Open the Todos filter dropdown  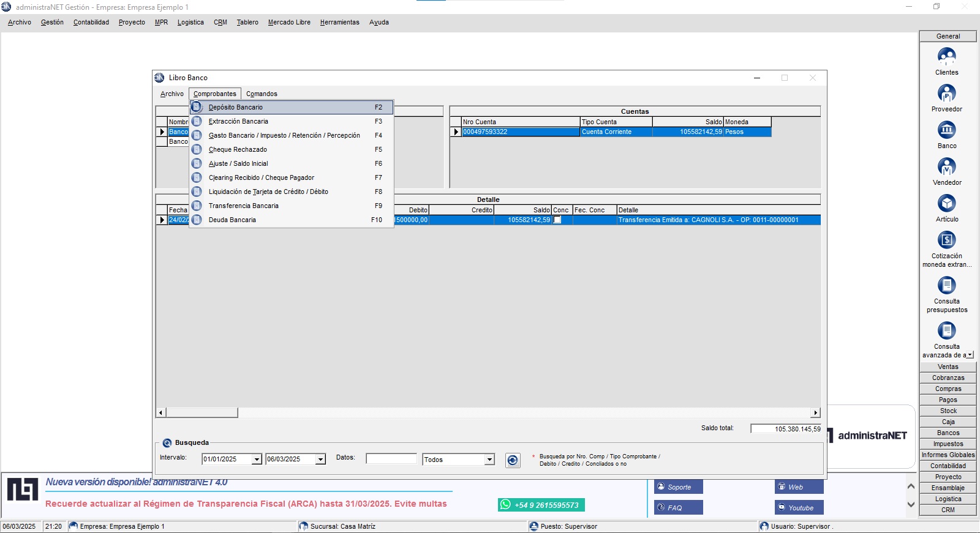489,460
